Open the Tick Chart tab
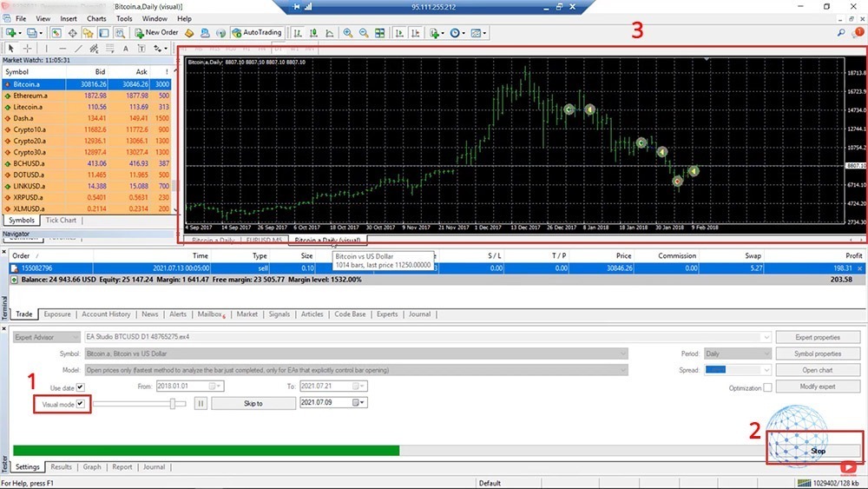The image size is (868, 489). (61, 220)
